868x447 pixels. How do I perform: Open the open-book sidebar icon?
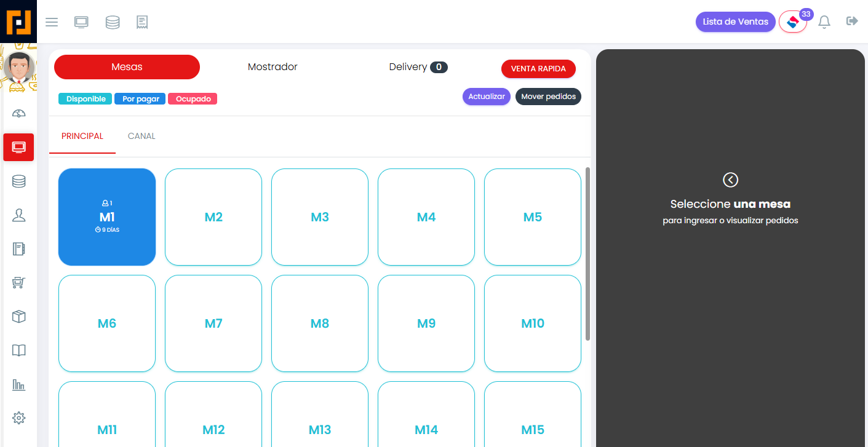click(18, 350)
